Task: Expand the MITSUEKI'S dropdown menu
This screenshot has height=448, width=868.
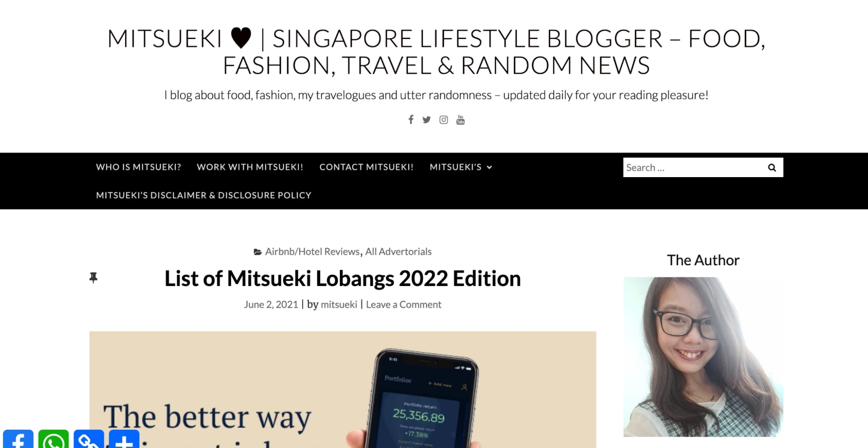Action: click(461, 167)
